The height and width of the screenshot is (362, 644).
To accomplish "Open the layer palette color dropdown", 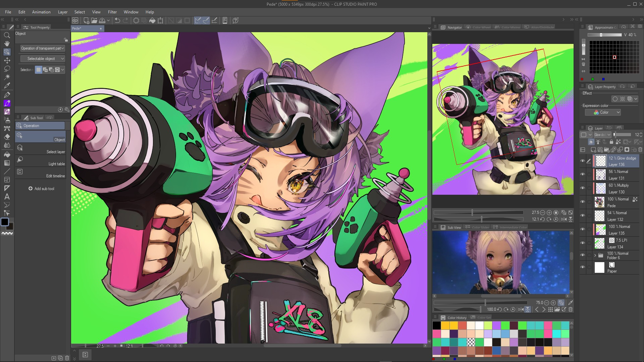I will 586,135.
